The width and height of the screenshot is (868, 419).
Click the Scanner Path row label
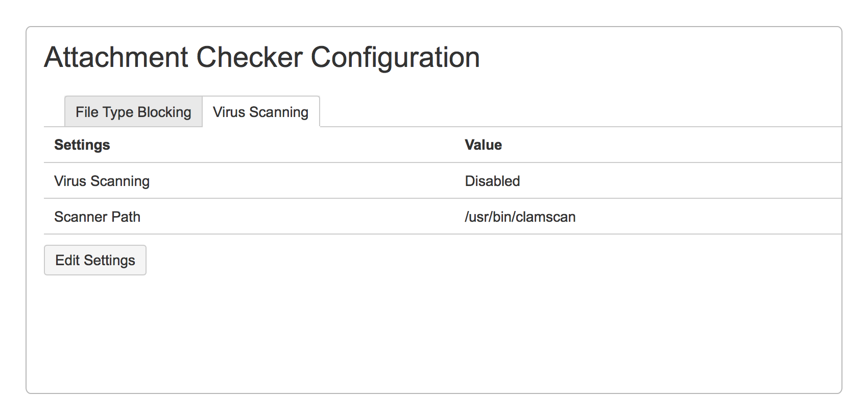(x=97, y=216)
